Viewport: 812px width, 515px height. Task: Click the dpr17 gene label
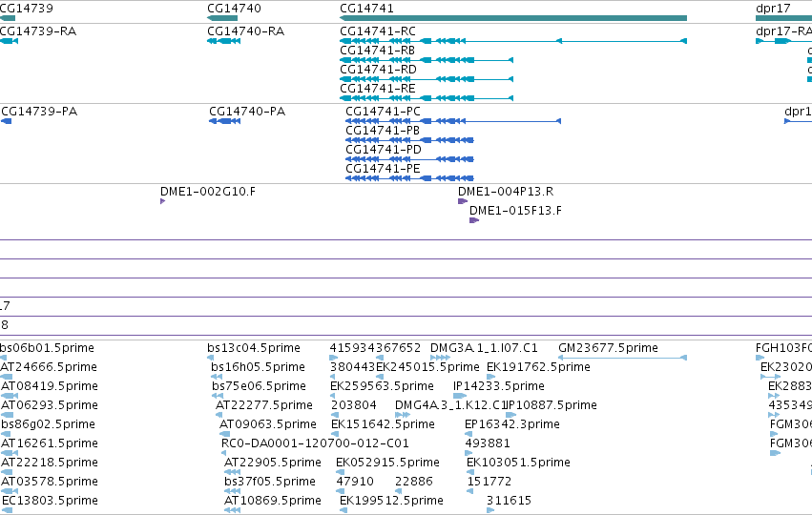pyautogui.click(x=773, y=9)
